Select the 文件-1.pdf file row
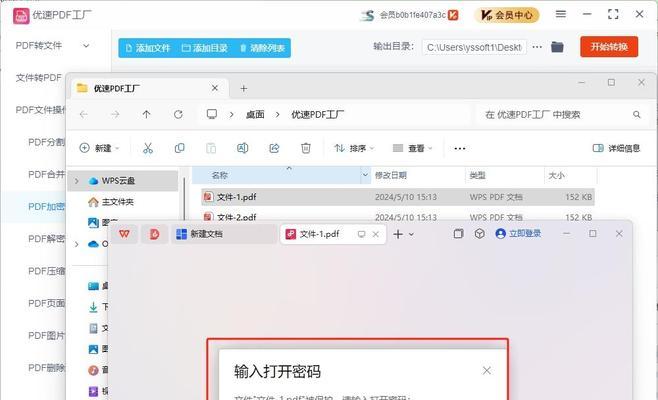The width and height of the screenshot is (658, 400). point(397,197)
